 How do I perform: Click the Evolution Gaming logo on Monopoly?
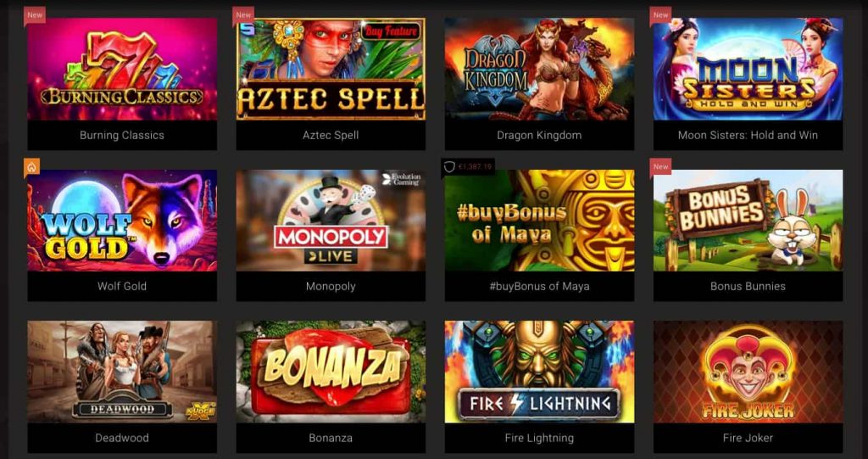pos(401,179)
